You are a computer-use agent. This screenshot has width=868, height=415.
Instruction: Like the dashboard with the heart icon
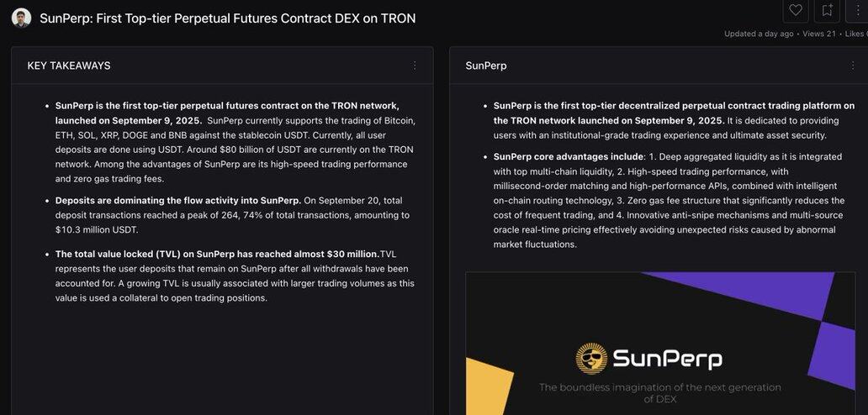click(795, 10)
